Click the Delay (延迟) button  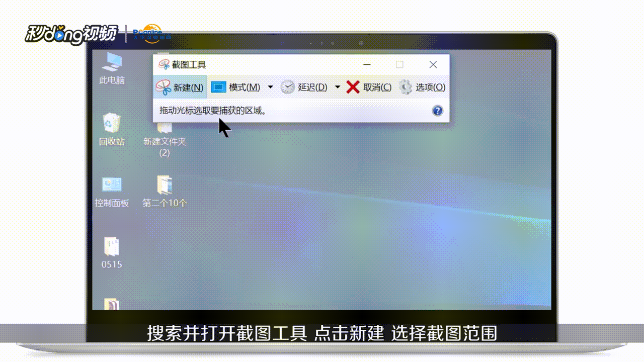[304, 87]
